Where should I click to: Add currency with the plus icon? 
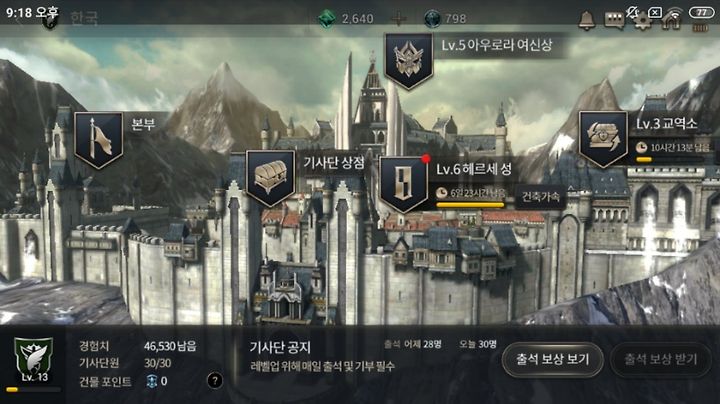click(x=398, y=19)
